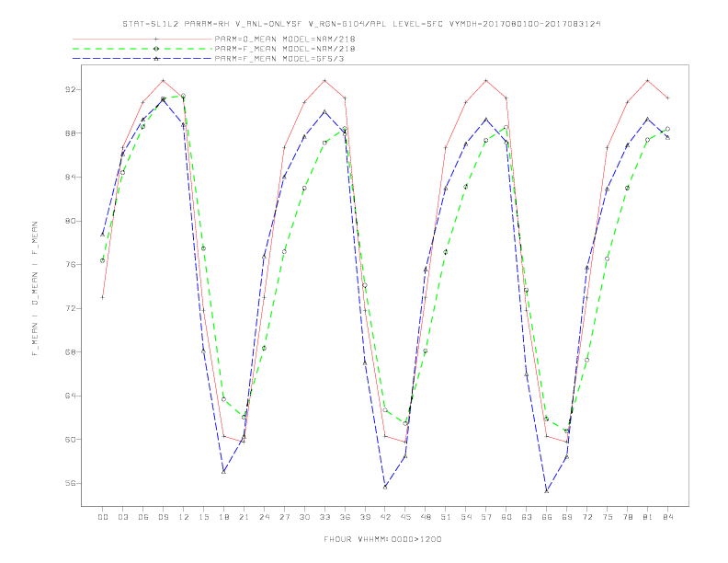Click the chart title starting with STAT=SL1L2
The image size is (728, 563).
361,24
